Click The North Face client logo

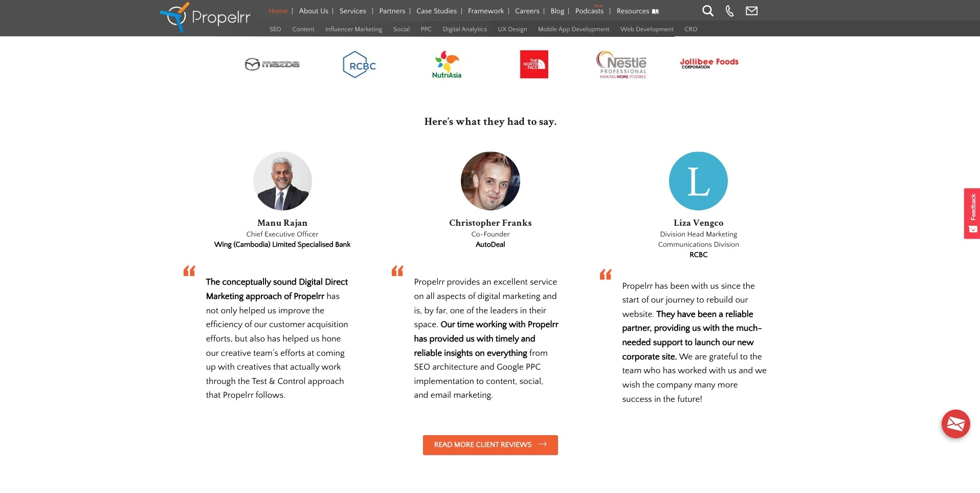point(534,64)
